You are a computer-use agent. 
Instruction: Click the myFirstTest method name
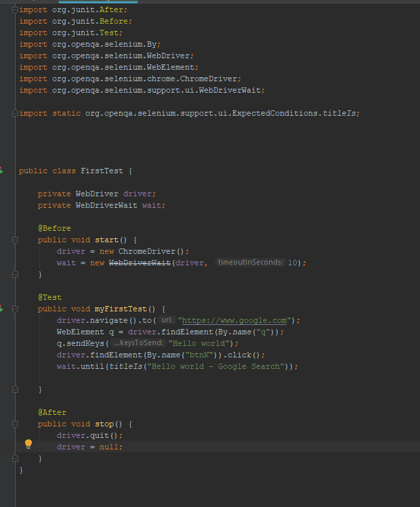121,309
